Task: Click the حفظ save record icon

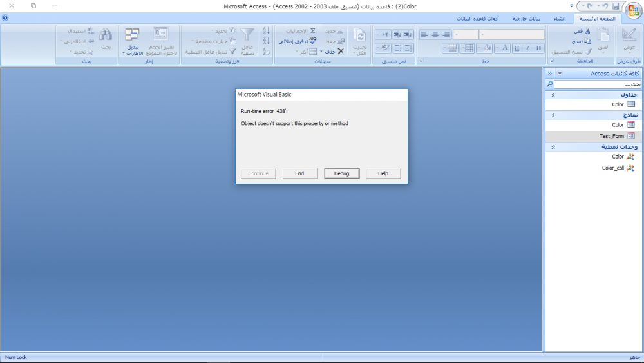Action: click(341, 41)
